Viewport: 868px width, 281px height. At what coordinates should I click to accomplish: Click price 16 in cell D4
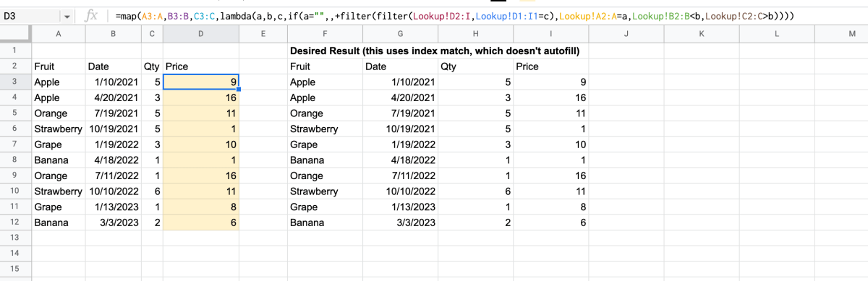[x=200, y=98]
